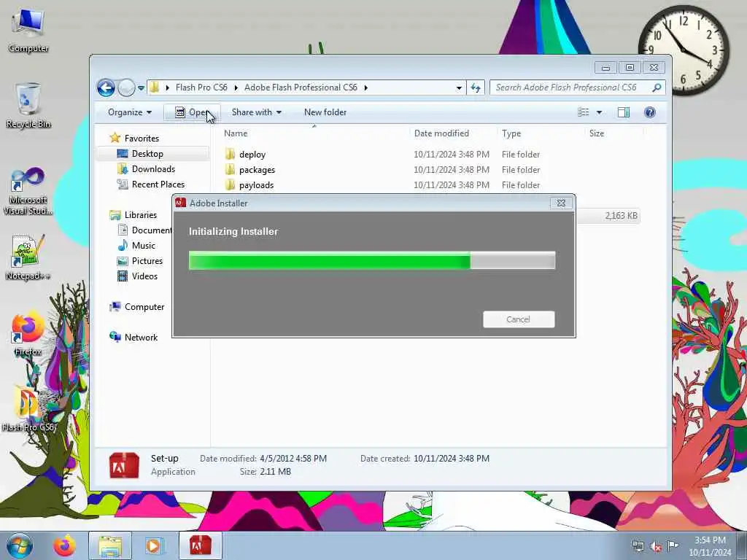Click the network tray icon

pos(638,546)
